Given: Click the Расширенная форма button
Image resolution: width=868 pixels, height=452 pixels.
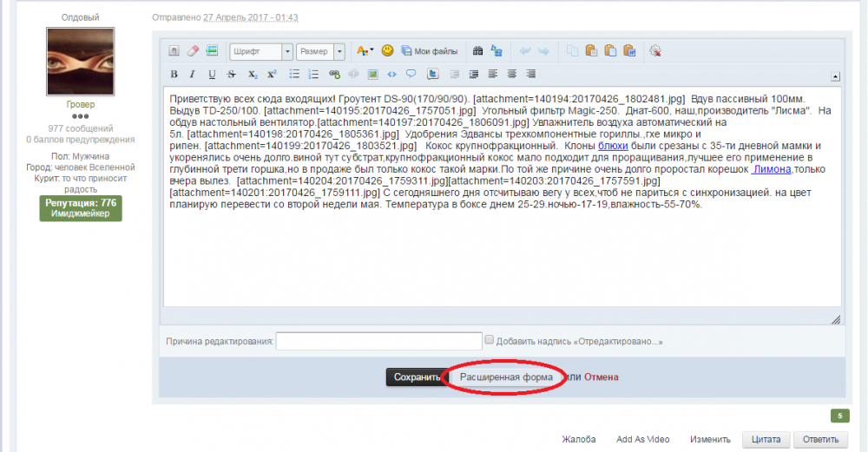Looking at the screenshot, I should pos(506,377).
